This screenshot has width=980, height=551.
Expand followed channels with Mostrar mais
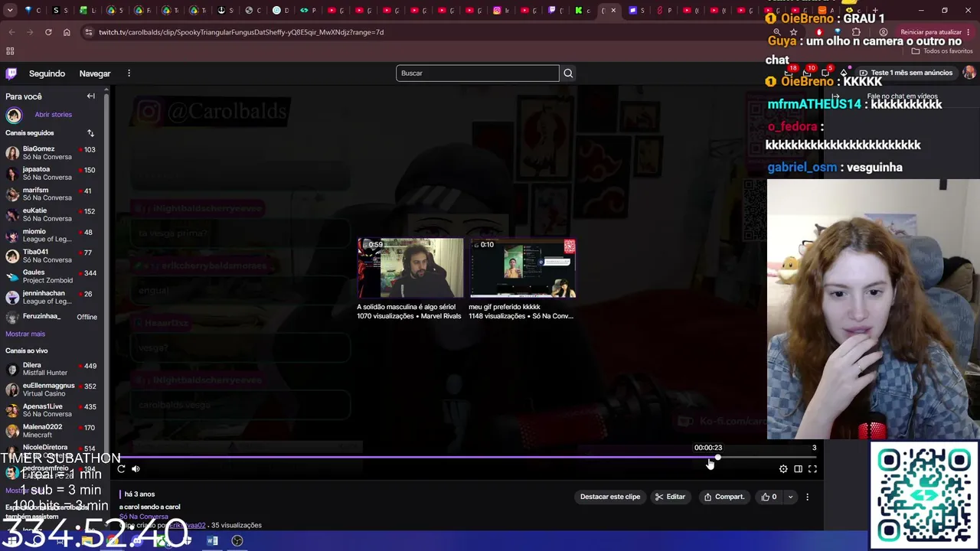pyautogui.click(x=25, y=334)
